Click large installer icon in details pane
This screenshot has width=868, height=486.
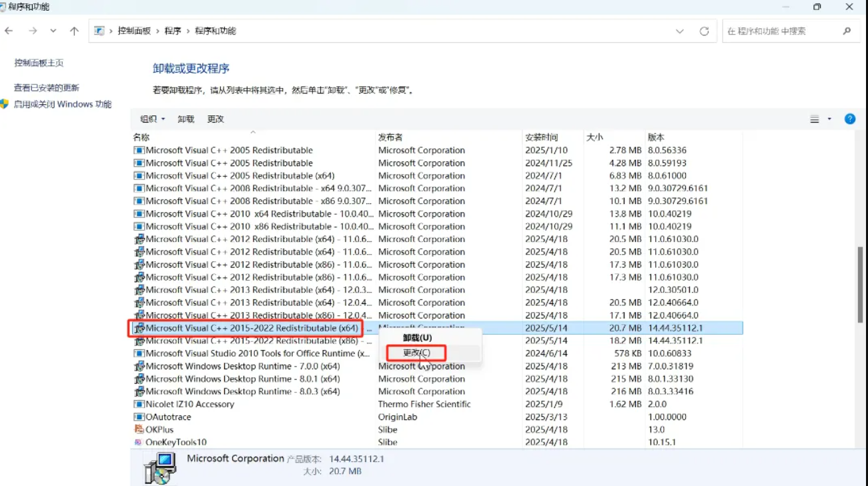160,468
